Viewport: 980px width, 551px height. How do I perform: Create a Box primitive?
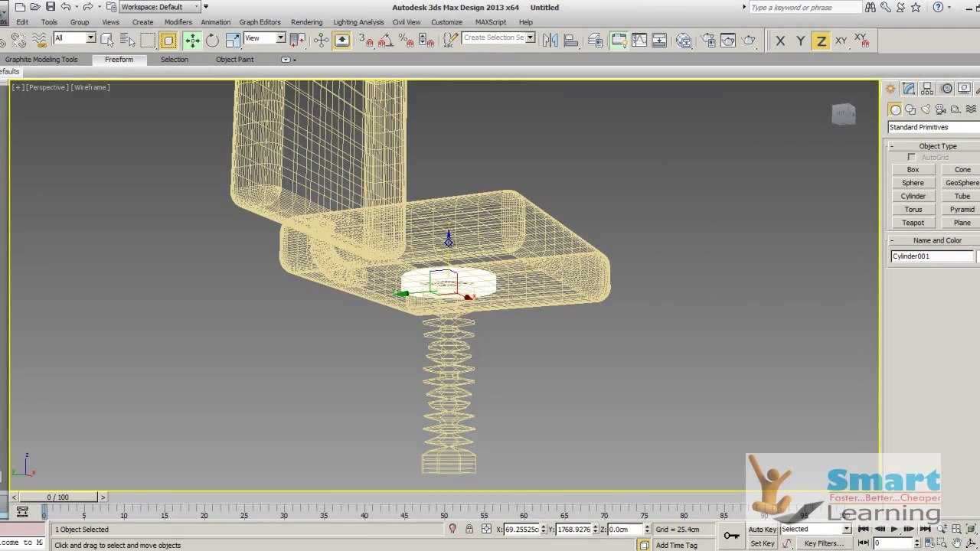pos(913,170)
